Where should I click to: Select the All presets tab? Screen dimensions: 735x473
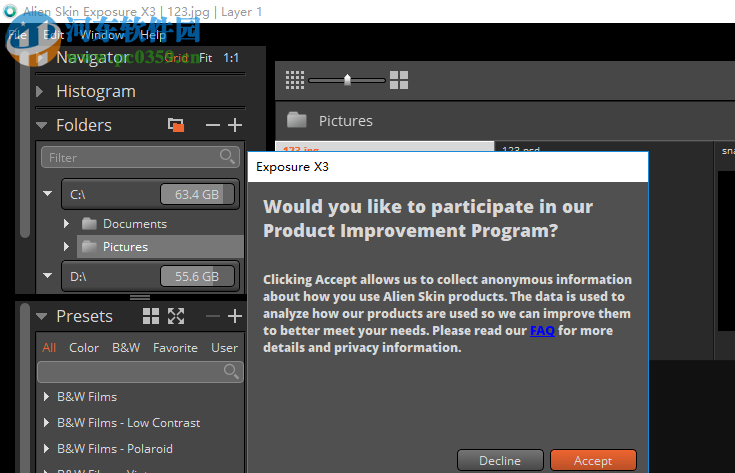coord(49,348)
